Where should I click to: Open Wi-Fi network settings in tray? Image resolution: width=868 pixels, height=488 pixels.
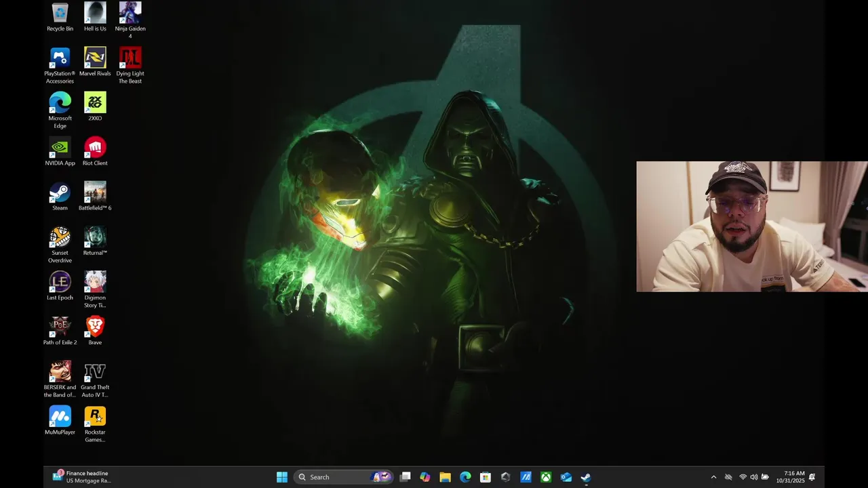click(x=743, y=477)
